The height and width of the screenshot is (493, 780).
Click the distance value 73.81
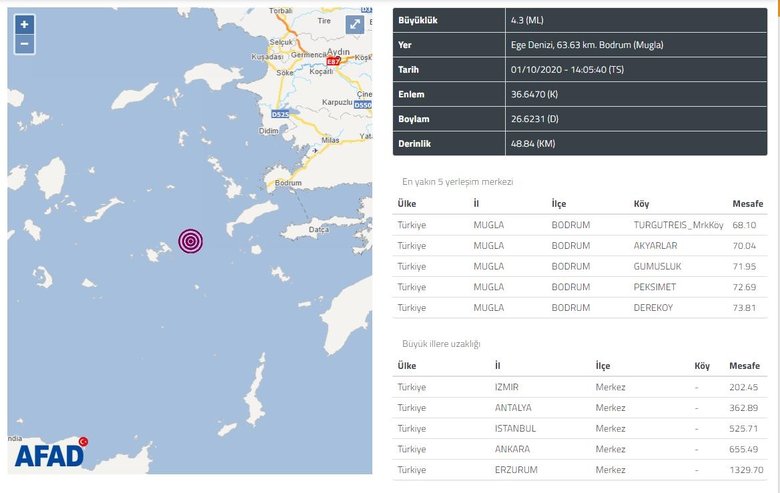tap(744, 308)
